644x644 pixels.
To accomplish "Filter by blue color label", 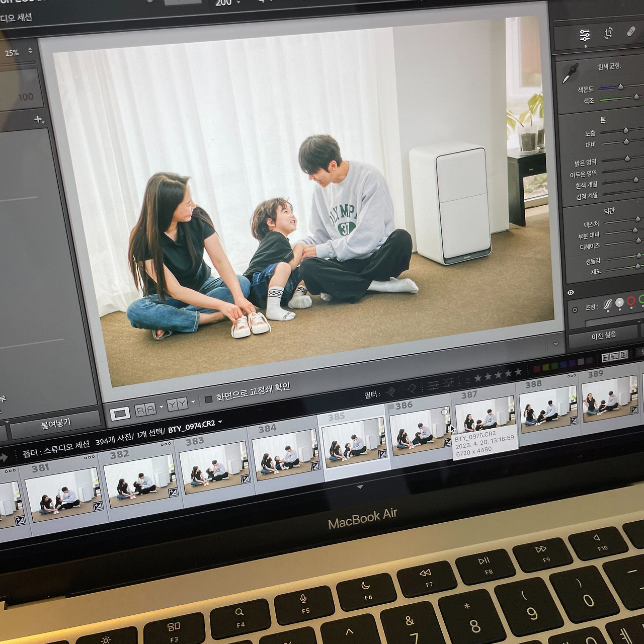I will 564,365.
